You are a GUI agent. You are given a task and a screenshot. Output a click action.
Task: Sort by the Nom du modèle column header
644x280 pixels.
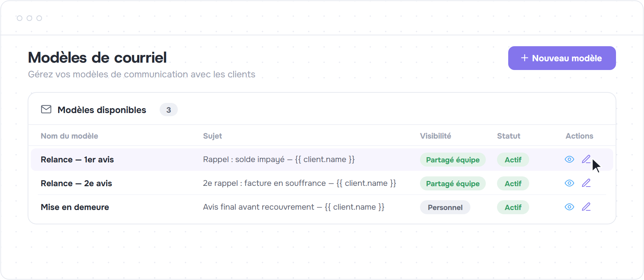(x=69, y=136)
